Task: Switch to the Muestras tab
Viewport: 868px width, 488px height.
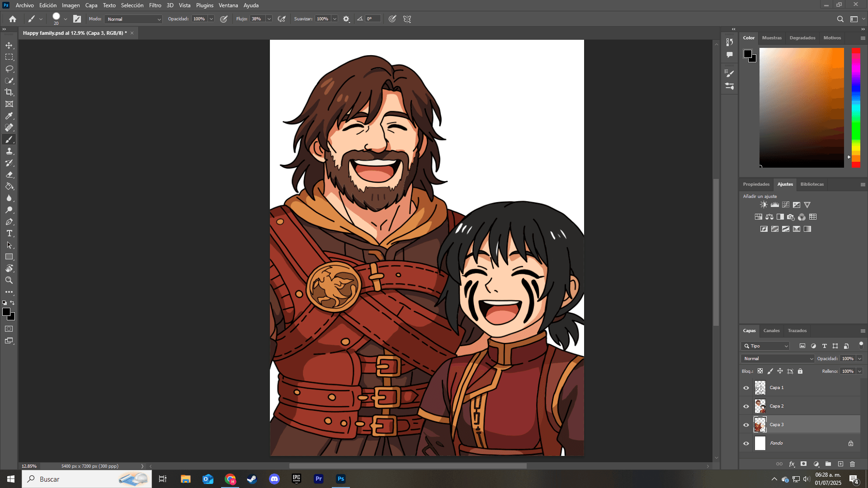Action: 771,38
